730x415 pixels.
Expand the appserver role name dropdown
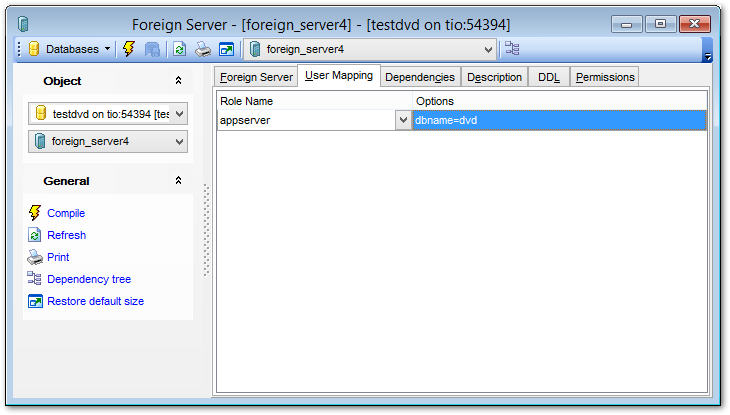(403, 120)
